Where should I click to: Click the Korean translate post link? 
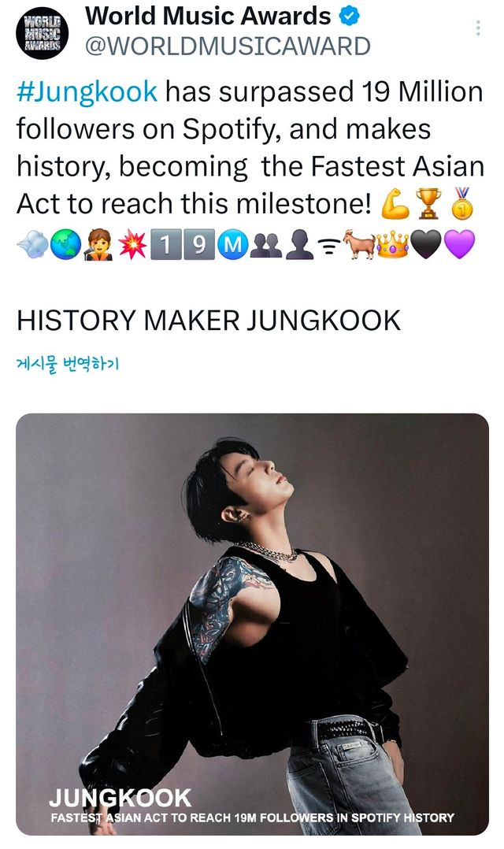68,364
